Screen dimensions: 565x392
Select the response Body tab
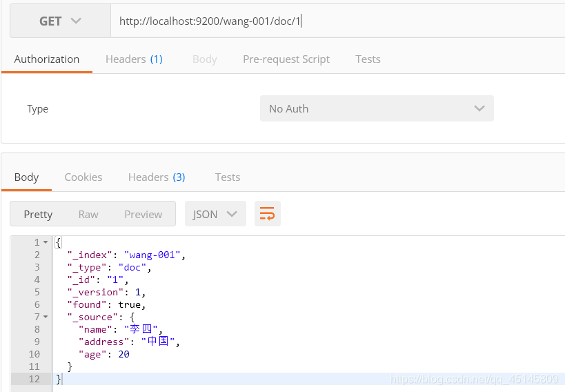26,177
